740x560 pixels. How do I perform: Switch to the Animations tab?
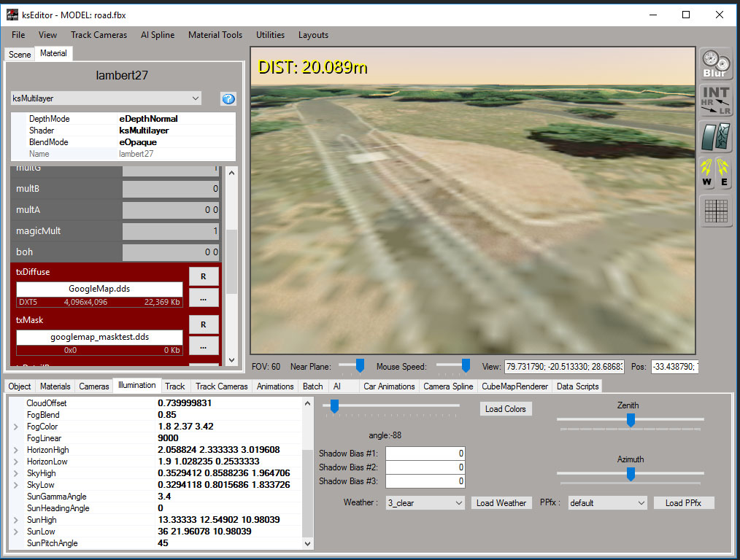pos(275,386)
